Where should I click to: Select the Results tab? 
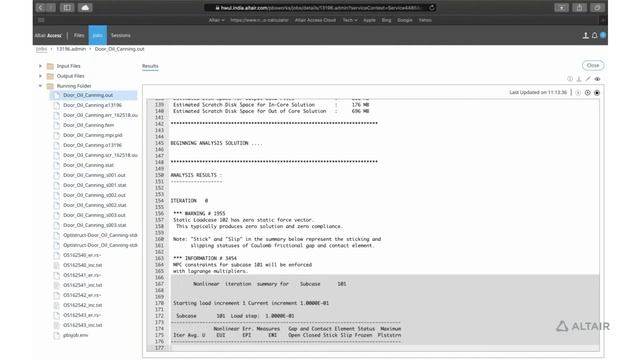[150, 66]
